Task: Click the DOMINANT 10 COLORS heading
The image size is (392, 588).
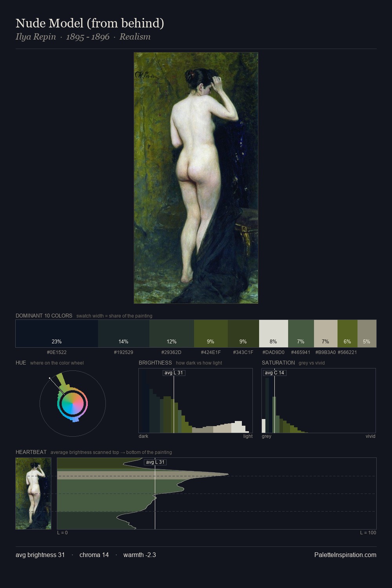Action: 44,316
